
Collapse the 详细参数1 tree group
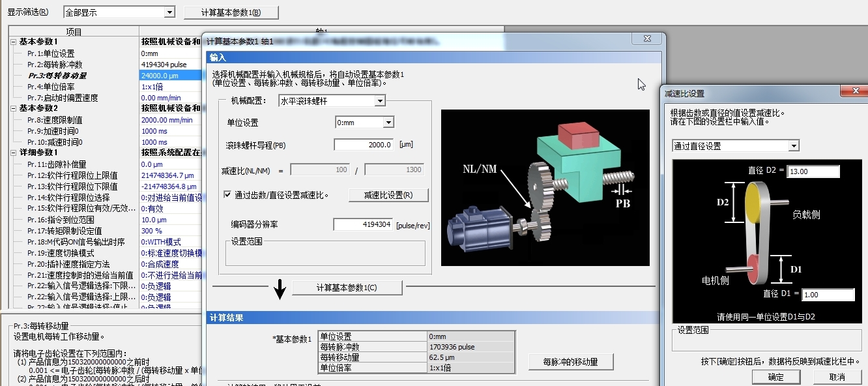pyautogui.click(x=13, y=153)
